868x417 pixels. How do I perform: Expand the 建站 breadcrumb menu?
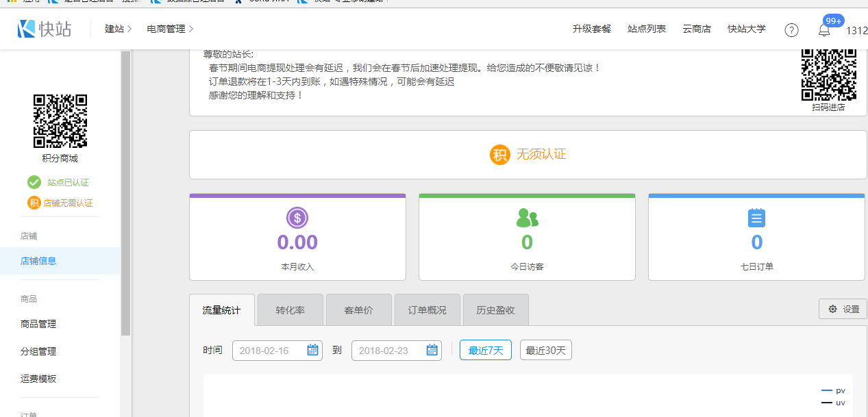[x=118, y=29]
